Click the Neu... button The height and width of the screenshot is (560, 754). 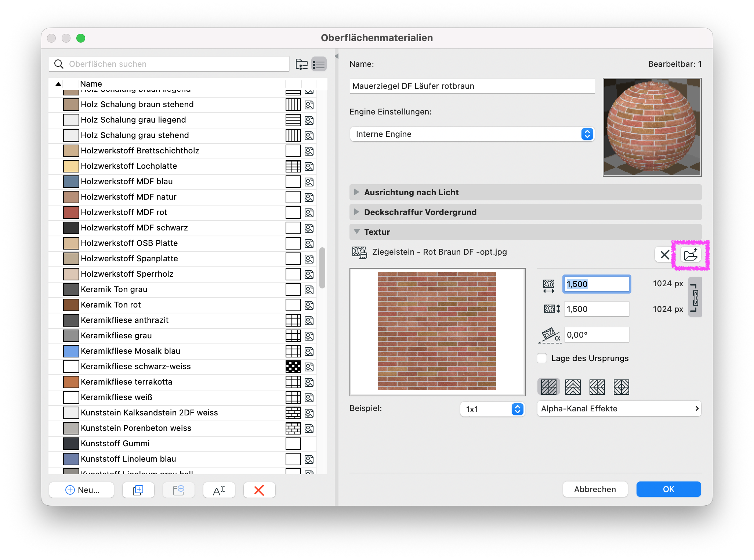[81, 490]
